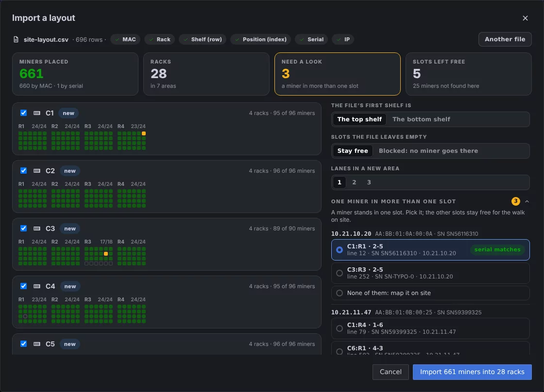Select the C1:R4 · 1-6 slot option
This screenshot has width=544, height=392.
click(x=430, y=328)
